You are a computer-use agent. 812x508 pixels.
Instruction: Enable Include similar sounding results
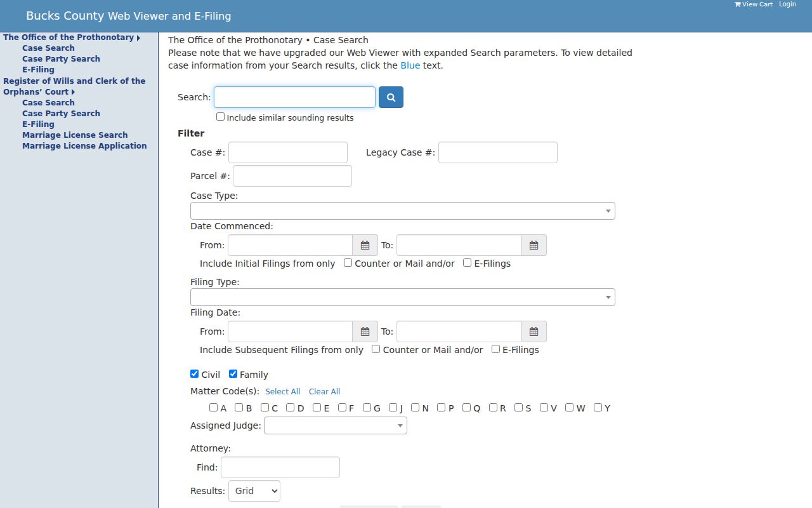220,117
